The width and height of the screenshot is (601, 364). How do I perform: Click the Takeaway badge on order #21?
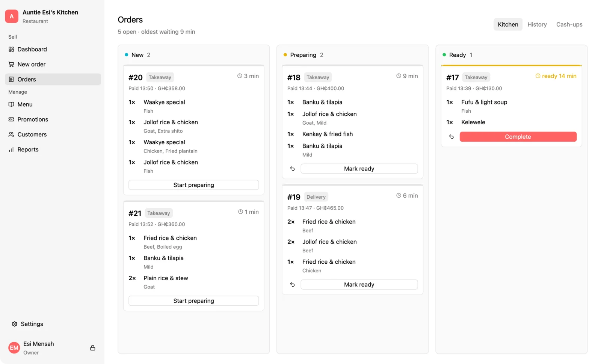coord(159,213)
